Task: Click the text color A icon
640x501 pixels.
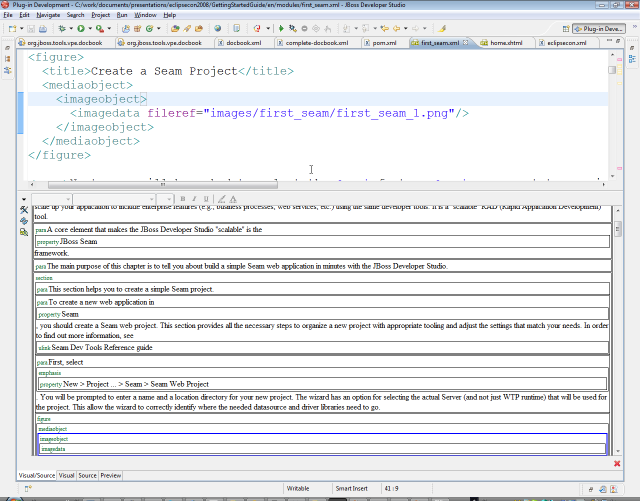Action: (233, 199)
